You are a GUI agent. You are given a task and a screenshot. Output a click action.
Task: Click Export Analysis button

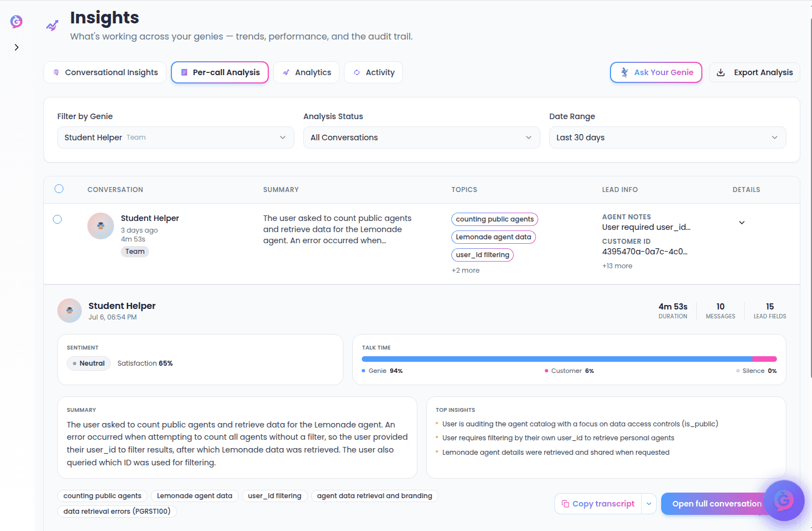coord(754,72)
